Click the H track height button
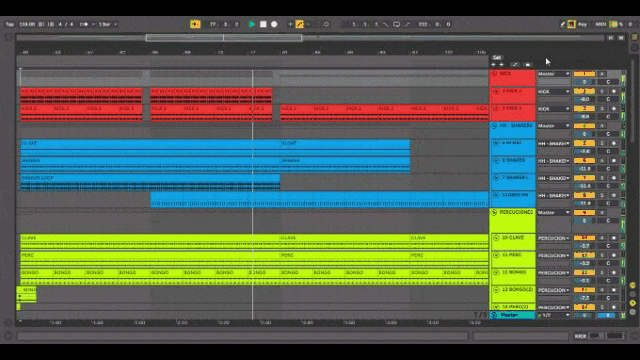 click(x=611, y=38)
